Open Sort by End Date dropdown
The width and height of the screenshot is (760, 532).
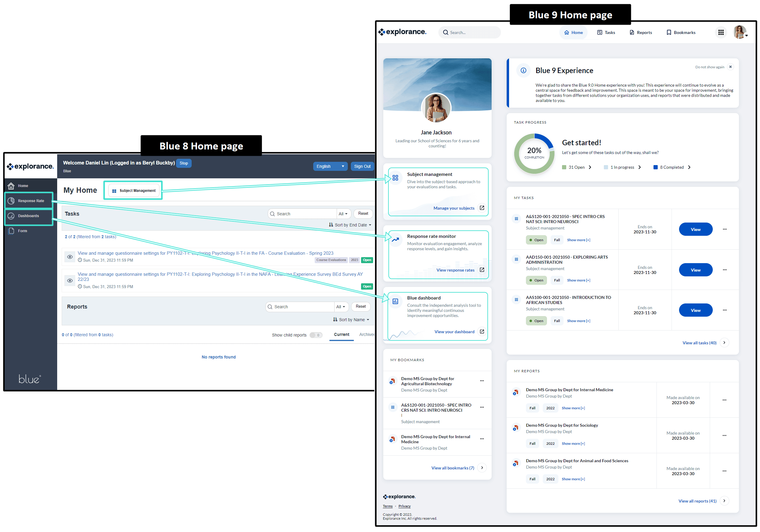[x=350, y=225]
